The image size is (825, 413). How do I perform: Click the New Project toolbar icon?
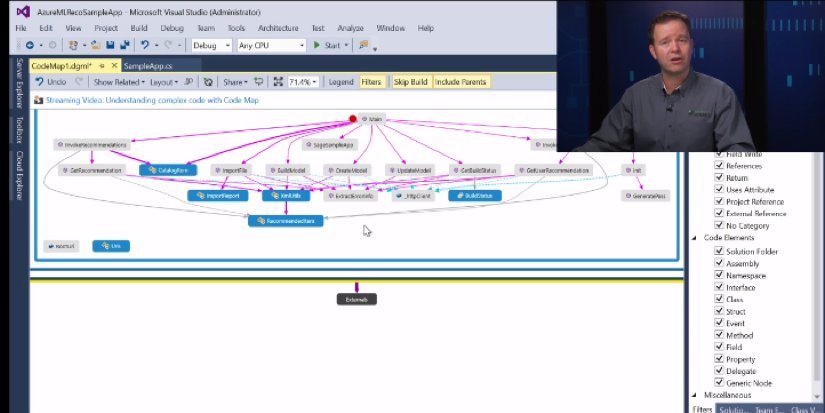73,45
